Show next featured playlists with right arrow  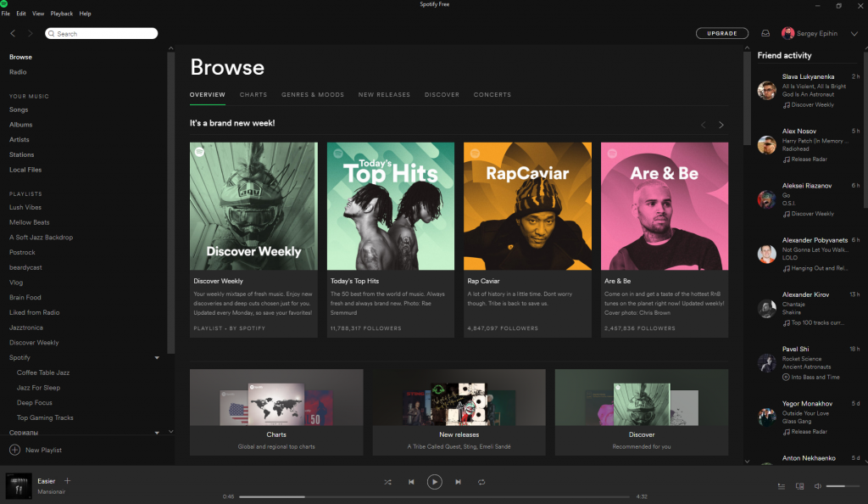click(721, 125)
